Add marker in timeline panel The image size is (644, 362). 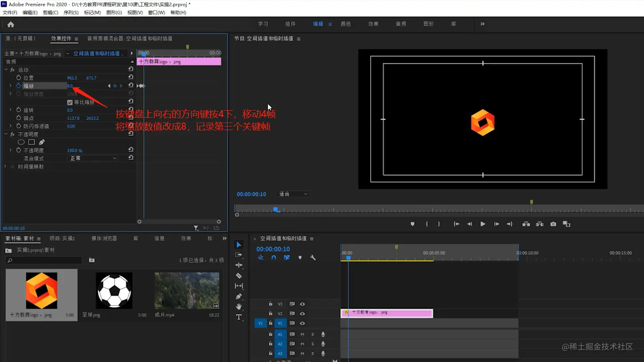(x=300, y=258)
